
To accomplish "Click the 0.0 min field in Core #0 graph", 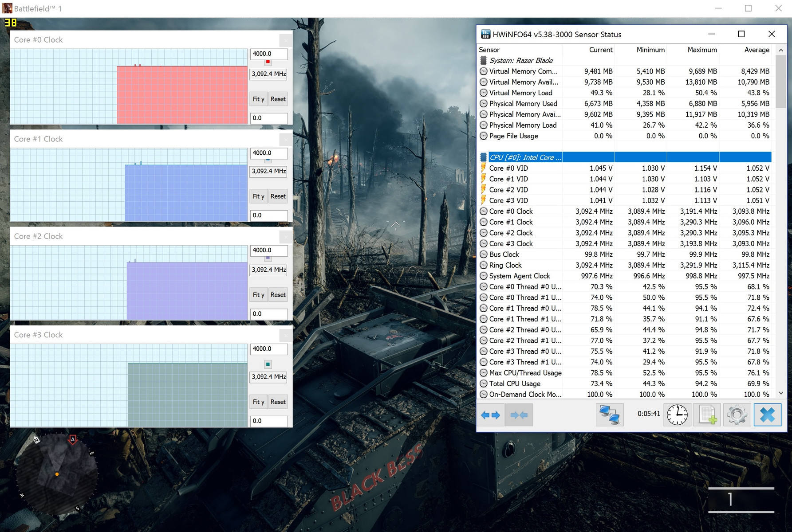I will (269, 118).
